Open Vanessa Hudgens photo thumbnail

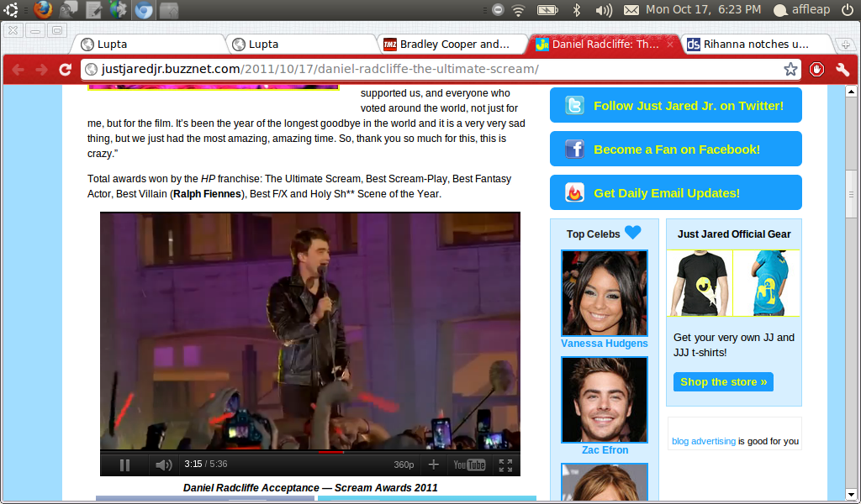click(604, 293)
